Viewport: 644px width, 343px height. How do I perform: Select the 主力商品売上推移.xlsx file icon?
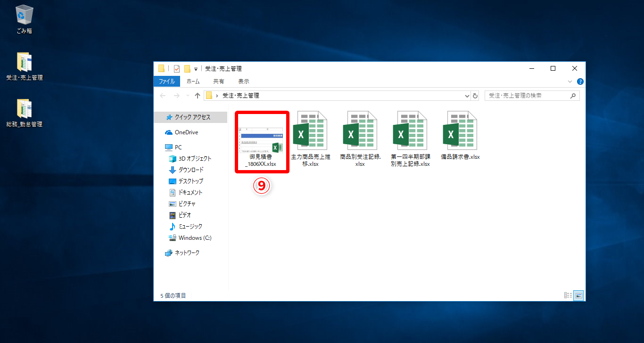tap(310, 131)
